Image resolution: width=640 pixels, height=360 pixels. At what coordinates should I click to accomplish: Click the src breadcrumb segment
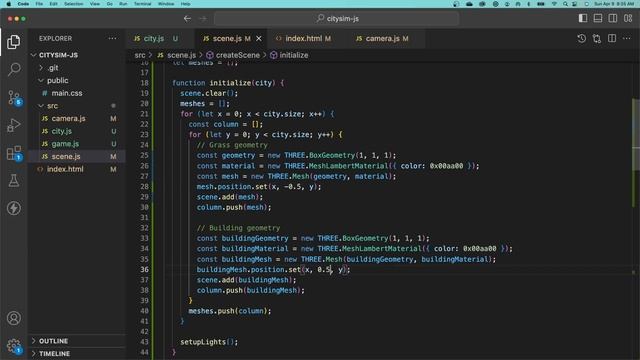(x=140, y=55)
